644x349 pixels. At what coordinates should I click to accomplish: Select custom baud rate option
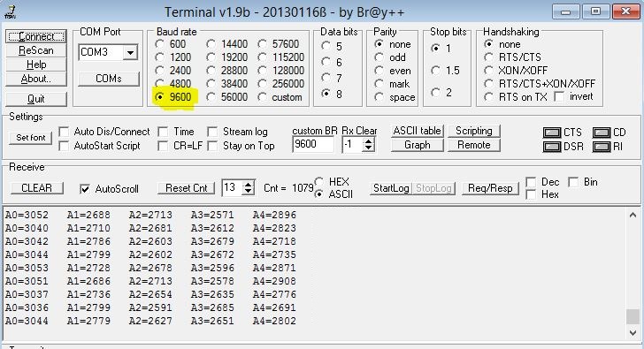pyautogui.click(x=262, y=97)
